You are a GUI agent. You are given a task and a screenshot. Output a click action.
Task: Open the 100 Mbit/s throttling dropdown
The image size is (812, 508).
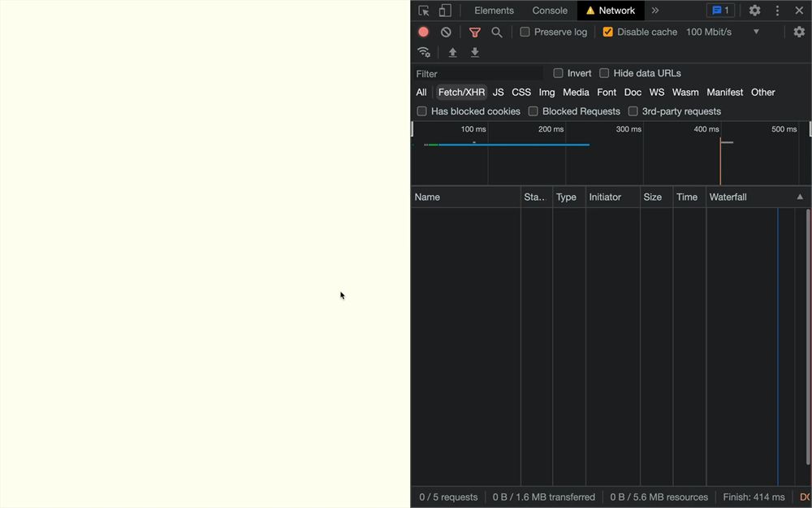(723, 33)
